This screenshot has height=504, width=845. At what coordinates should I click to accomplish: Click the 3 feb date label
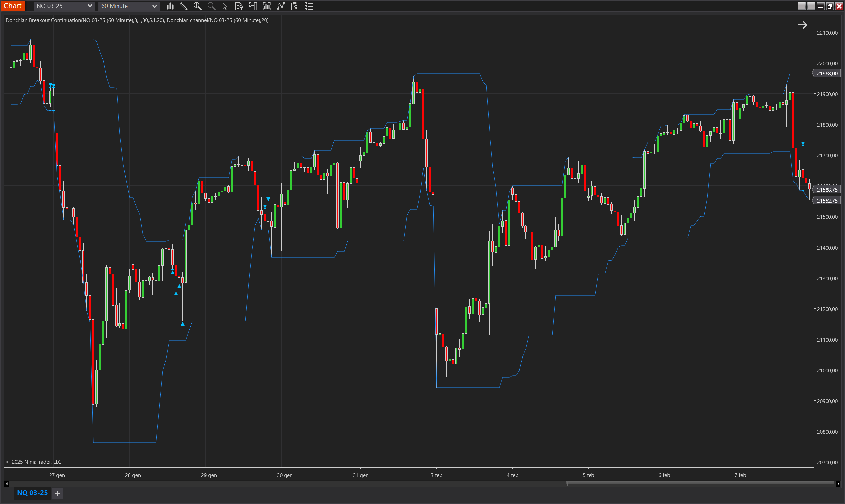437,475
